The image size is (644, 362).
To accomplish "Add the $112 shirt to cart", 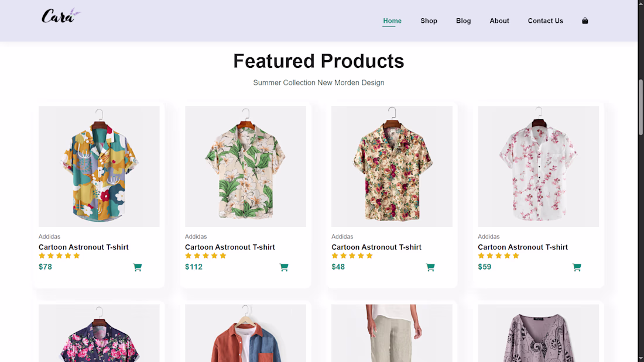I will pos(284,267).
